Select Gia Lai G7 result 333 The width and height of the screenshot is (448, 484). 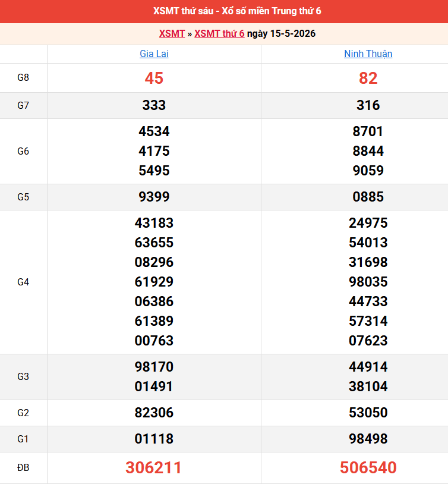pyautogui.click(x=154, y=105)
